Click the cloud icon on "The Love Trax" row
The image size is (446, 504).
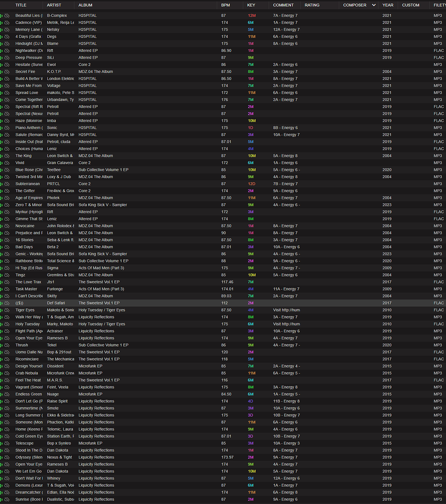pyautogui.click(x=7, y=282)
